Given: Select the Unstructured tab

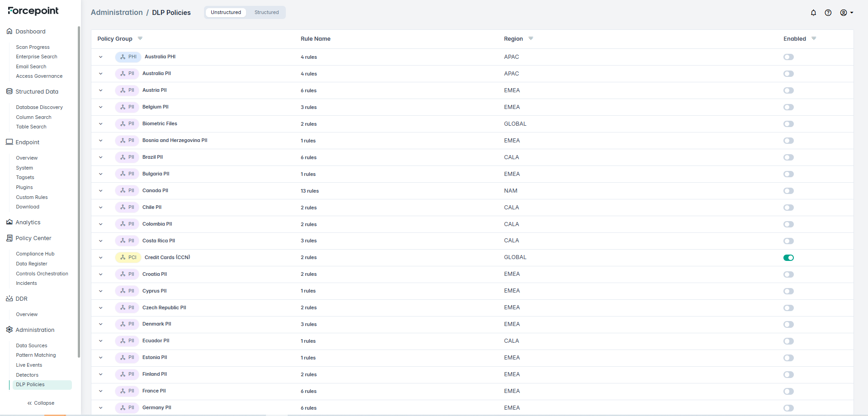Looking at the screenshot, I should point(226,12).
